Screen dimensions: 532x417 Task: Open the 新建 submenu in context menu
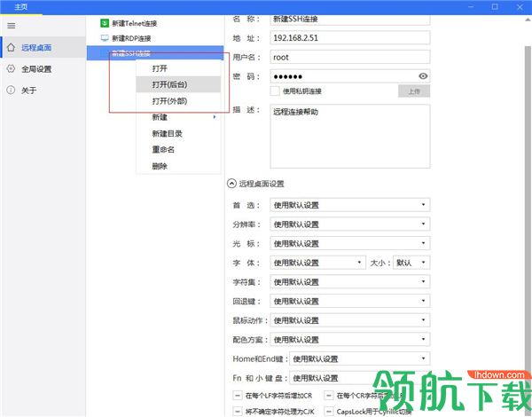point(178,117)
